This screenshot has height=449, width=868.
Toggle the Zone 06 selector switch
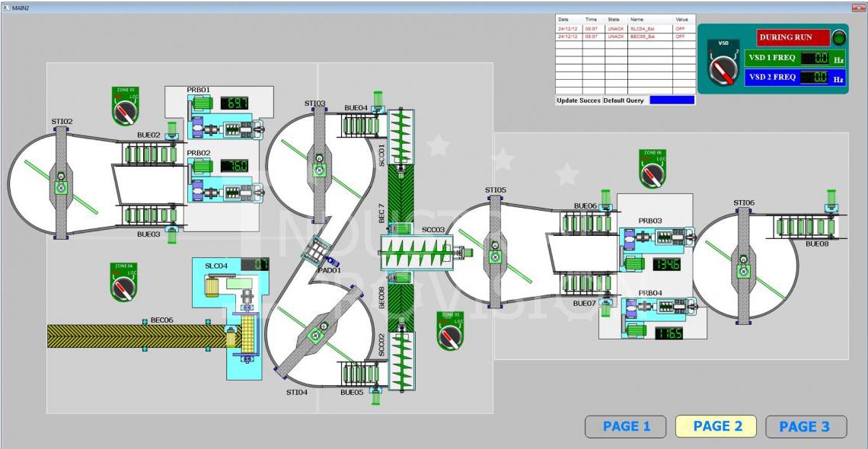coord(650,173)
